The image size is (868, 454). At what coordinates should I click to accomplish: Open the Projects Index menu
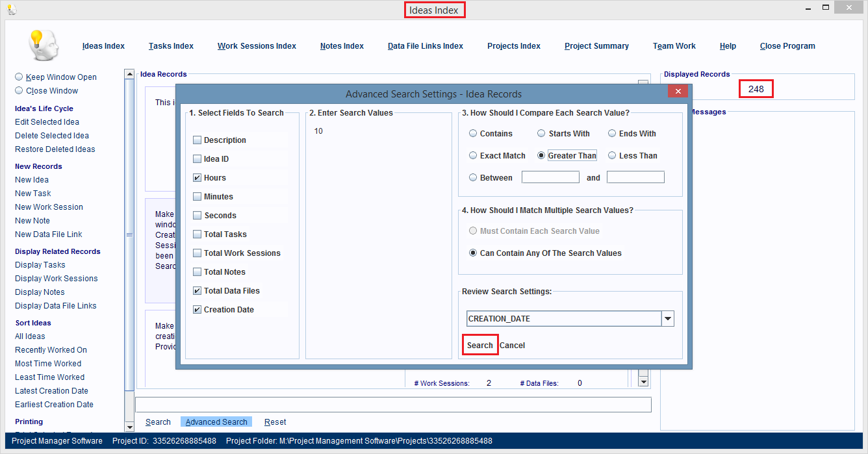(x=514, y=46)
